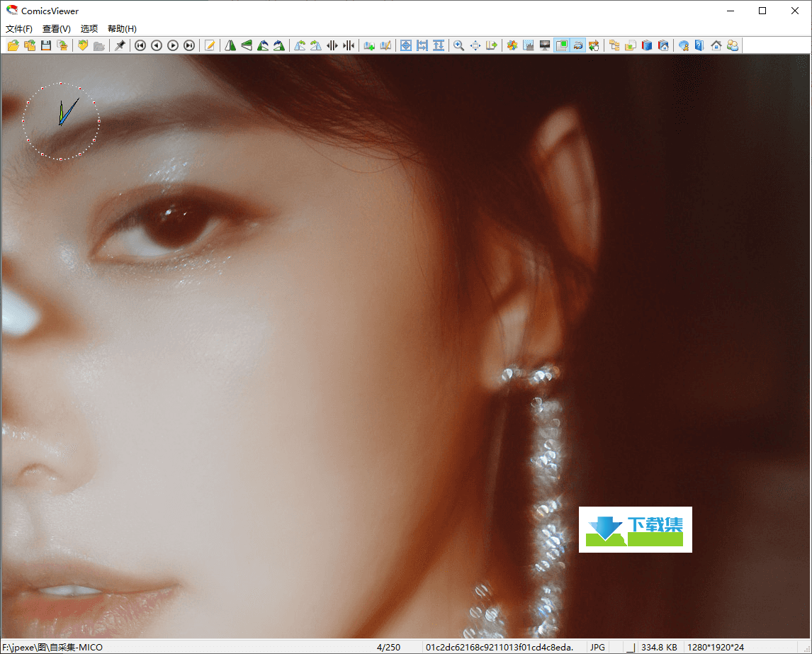Click the colorful pinwheel icon
Viewport: 812px width, 654px height.
[512, 45]
